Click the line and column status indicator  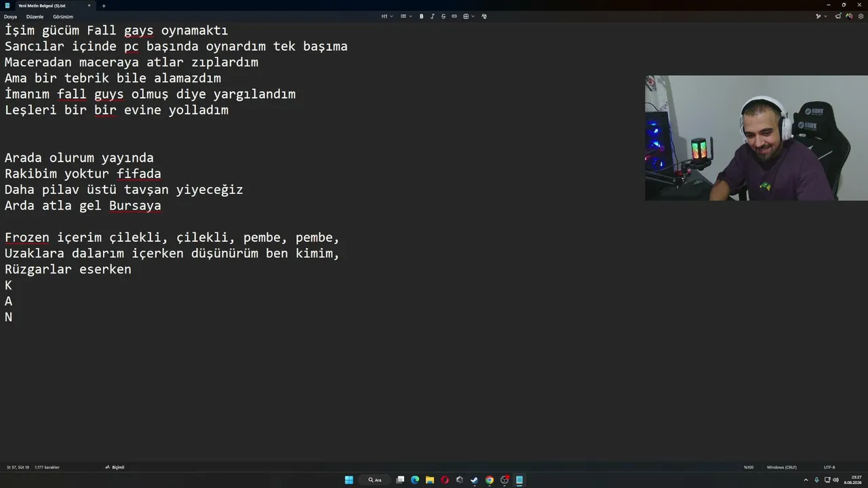(18, 467)
